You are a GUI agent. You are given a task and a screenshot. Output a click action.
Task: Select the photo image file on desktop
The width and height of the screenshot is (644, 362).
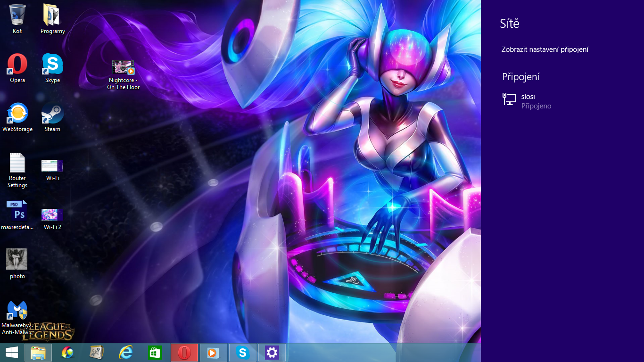coord(17,264)
